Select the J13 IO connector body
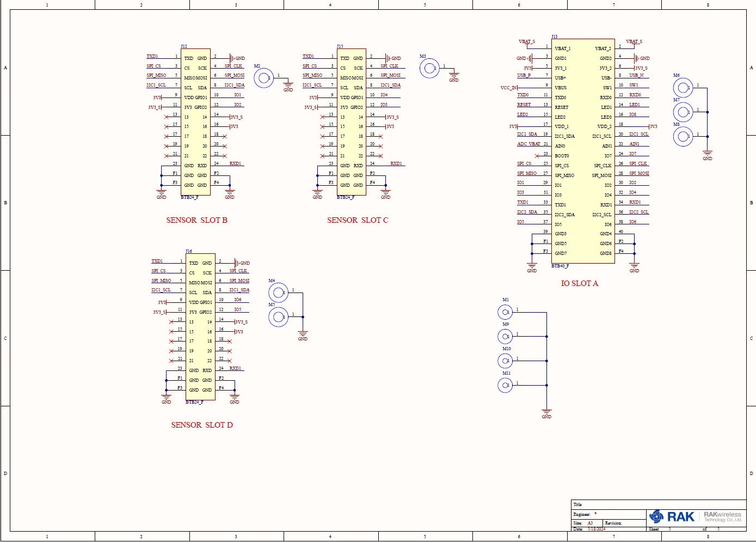 coord(583,151)
